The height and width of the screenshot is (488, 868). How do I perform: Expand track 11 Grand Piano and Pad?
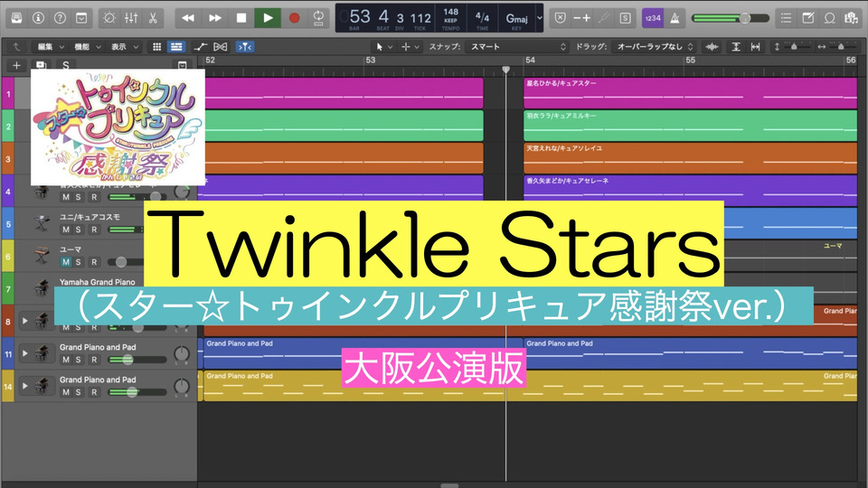click(25, 353)
